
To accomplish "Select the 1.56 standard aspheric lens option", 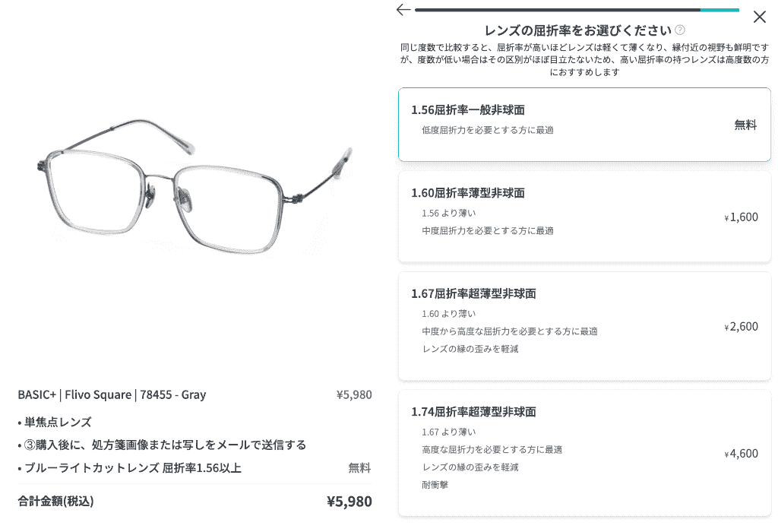I will pyautogui.click(x=584, y=125).
